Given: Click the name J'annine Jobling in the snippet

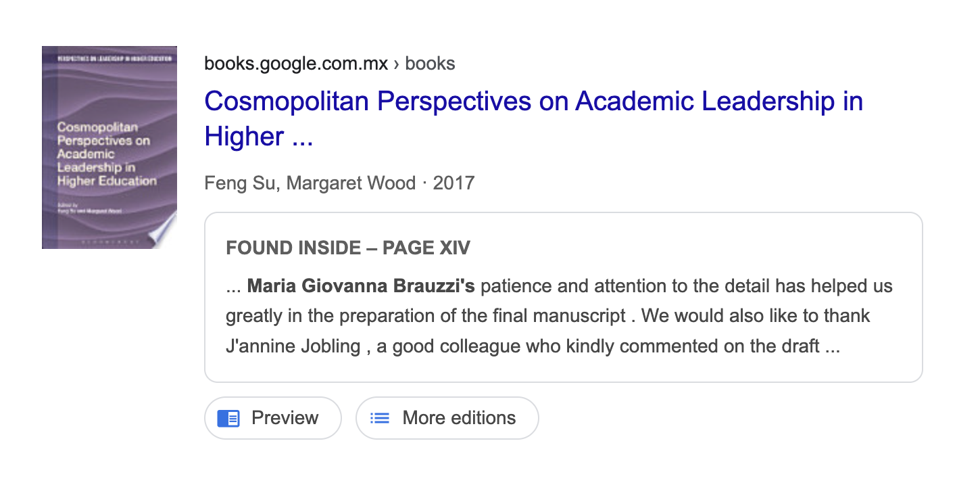Looking at the screenshot, I should (x=293, y=347).
